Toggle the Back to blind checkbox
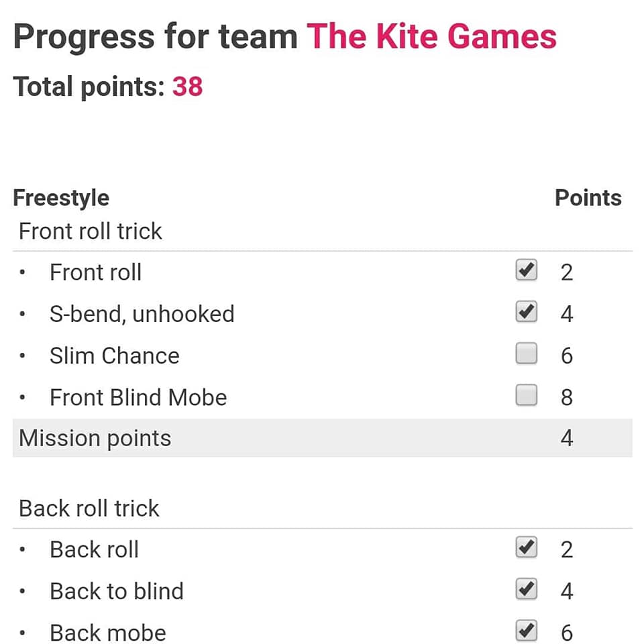The image size is (644, 644). pyautogui.click(x=526, y=589)
